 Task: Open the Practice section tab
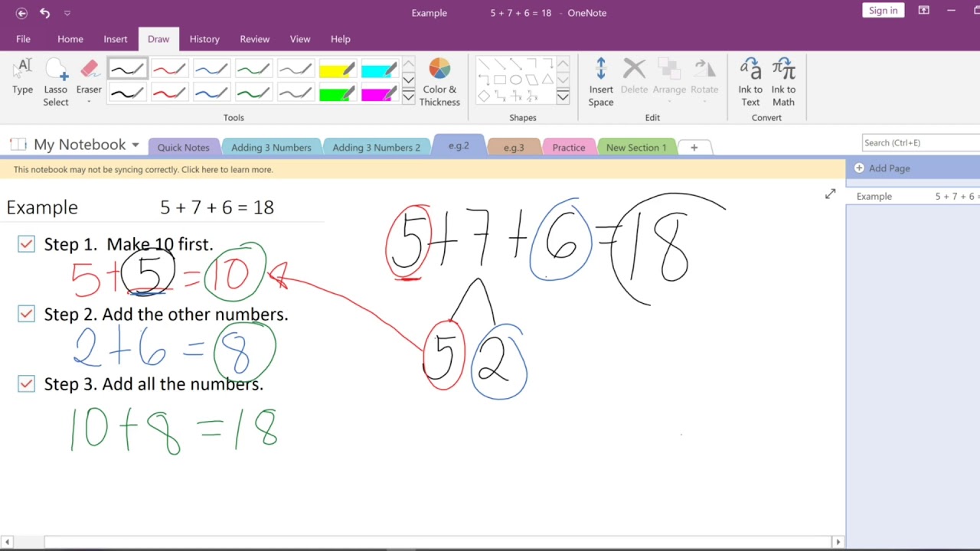[569, 148]
